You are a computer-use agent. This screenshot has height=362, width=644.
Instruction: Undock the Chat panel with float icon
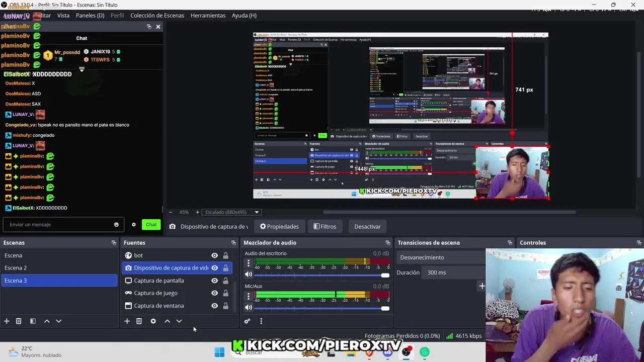click(x=149, y=27)
